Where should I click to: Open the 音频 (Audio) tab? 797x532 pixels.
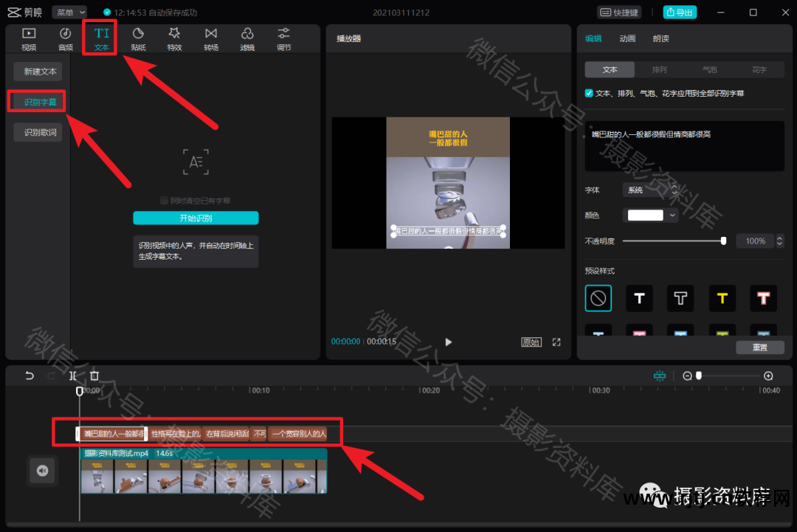tap(66, 39)
